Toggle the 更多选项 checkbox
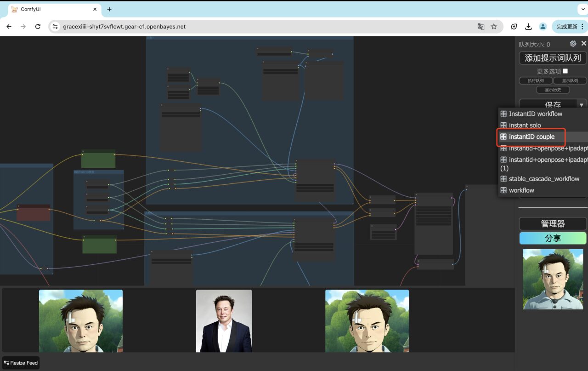The height and width of the screenshot is (371, 588). 565,71
